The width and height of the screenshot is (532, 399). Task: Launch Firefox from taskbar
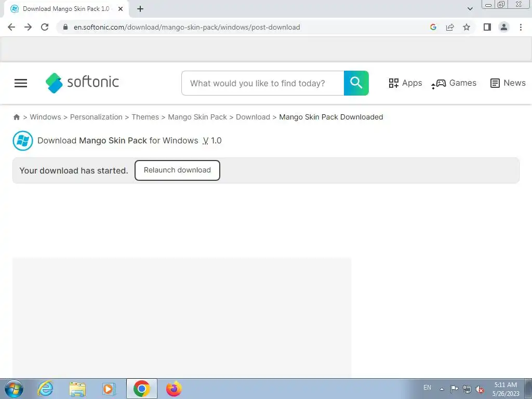[174, 389]
